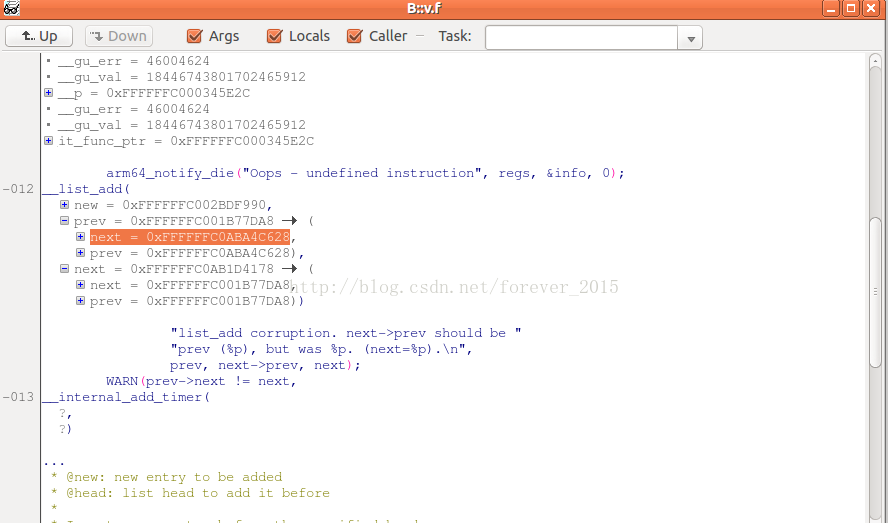The image size is (888, 523).
Task: Toggle the Args checkbox
Action: pyautogui.click(x=194, y=36)
